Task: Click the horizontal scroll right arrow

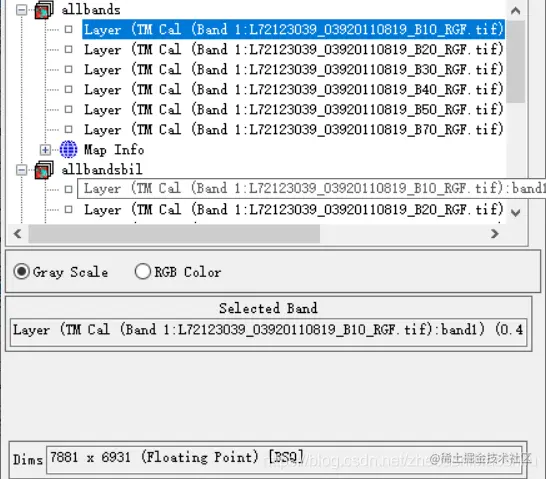Action: (494, 234)
